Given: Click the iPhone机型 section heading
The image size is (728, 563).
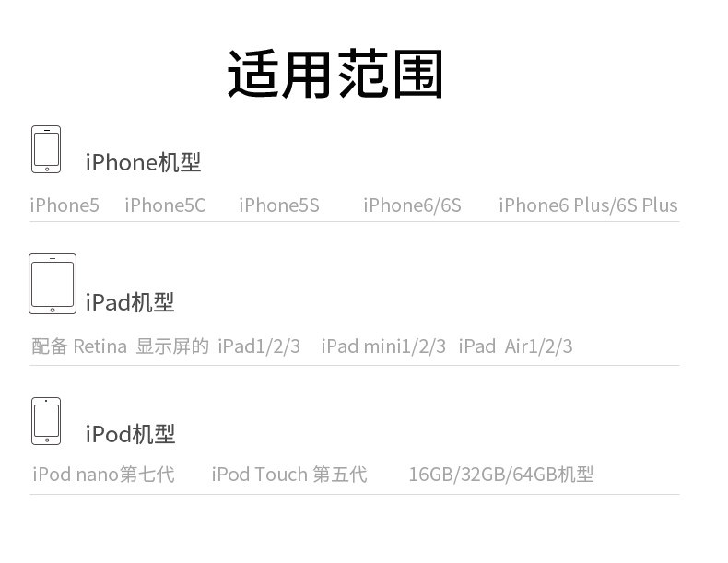Looking at the screenshot, I should (143, 162).
